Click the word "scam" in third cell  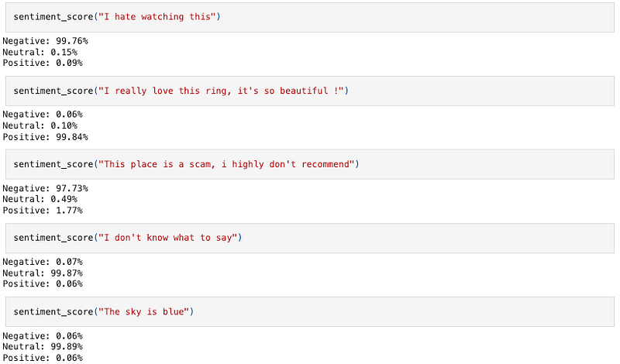201,164
